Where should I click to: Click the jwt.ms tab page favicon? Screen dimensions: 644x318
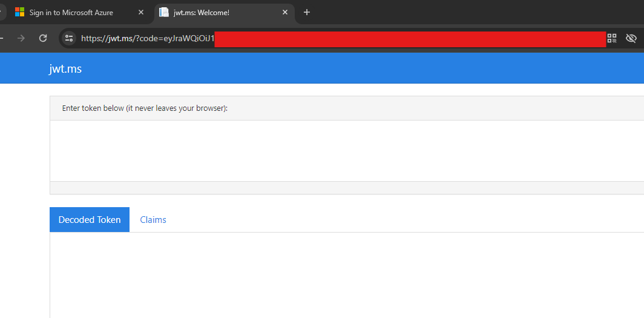pyautogui.click(x=164, y=12)
